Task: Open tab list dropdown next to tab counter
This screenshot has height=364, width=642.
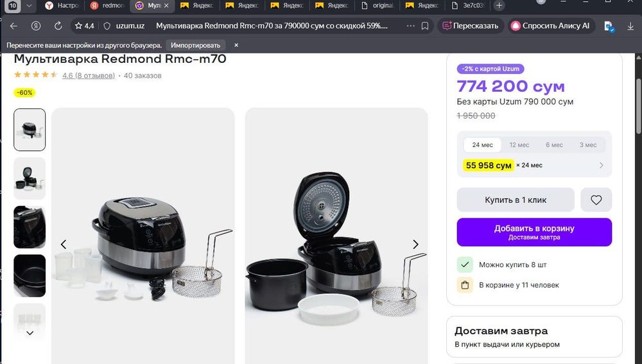Action: (x=28, y=6)
